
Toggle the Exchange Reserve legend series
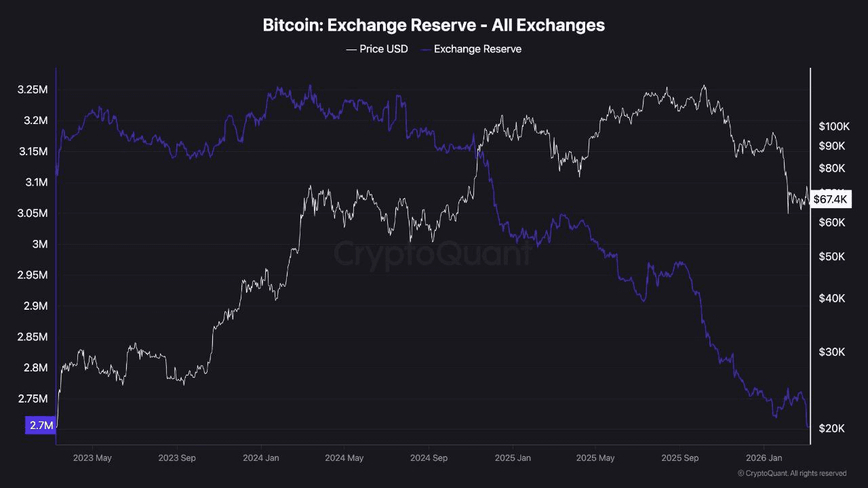coord(471,49)
